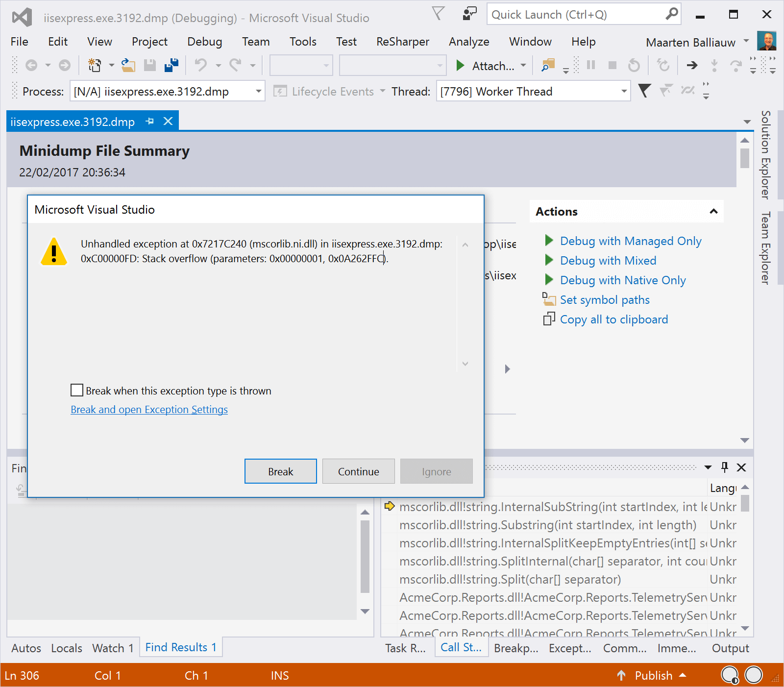Open the document tab list dropdown
784x687 pixels.
(747, 122)
